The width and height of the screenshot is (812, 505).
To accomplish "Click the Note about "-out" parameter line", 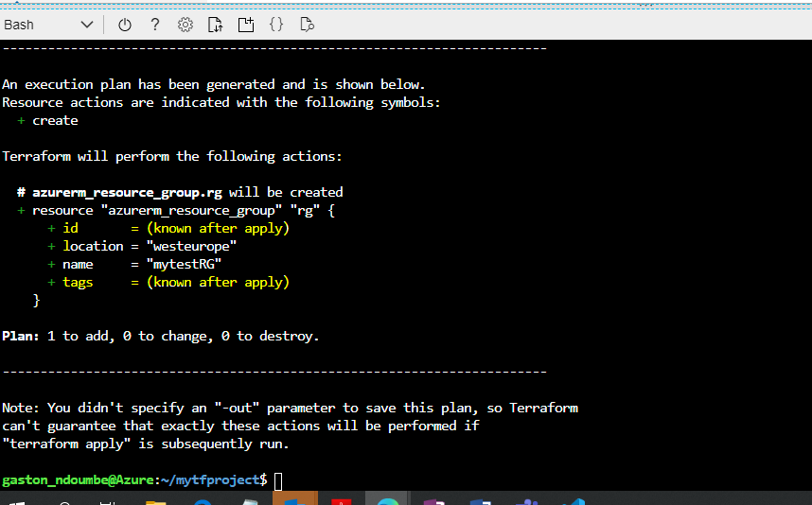I will (290, 409).
